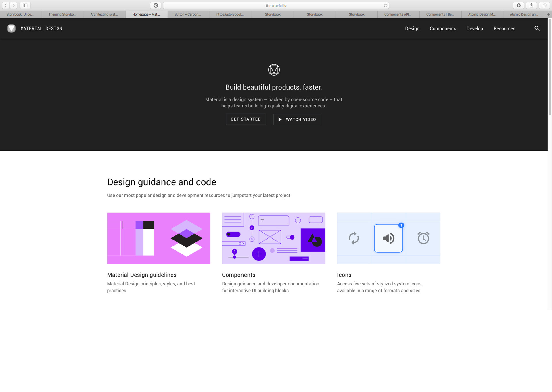Open the Safari downloads icon
The image size is (552, 392).
tap(519, 5)
